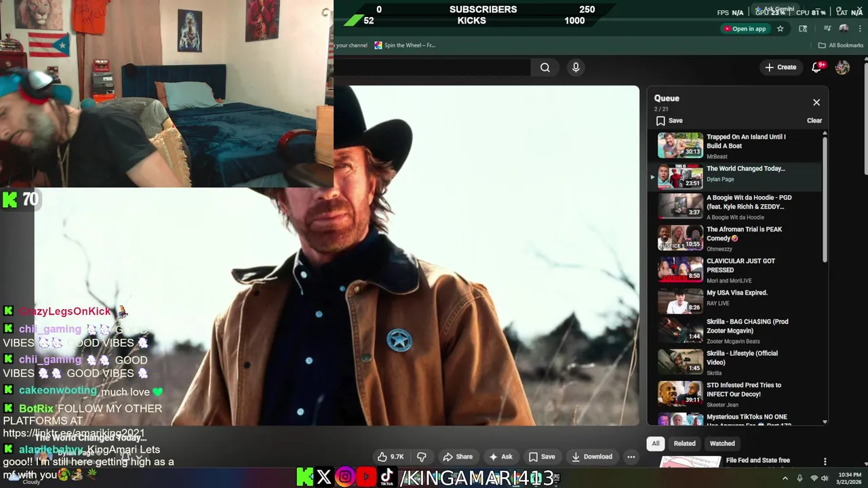Play Skrilla BAG CHASING queue item

coord(736,331)
